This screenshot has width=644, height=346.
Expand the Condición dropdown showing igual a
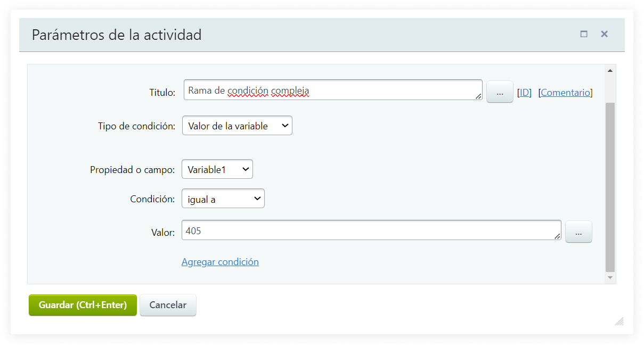click(223, 199)
